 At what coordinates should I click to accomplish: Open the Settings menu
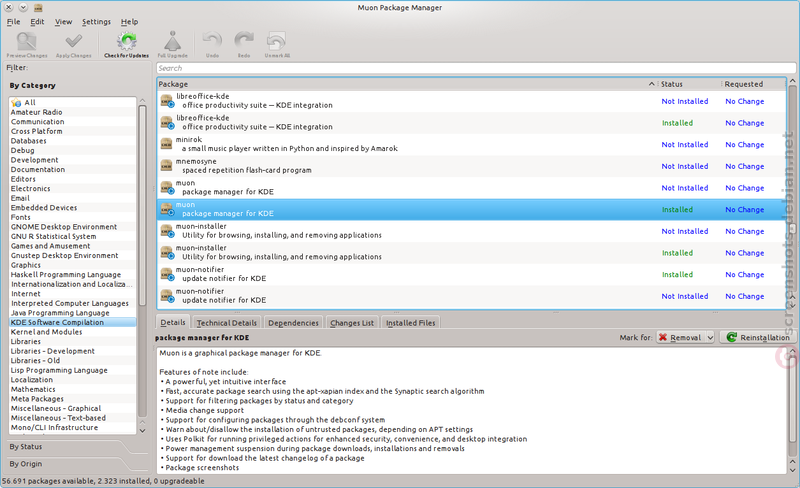tap(96, 21)
